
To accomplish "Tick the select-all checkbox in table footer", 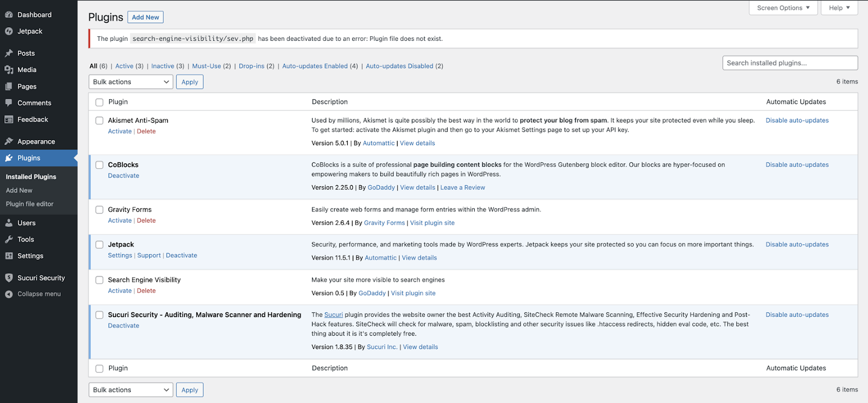I will tap(99, 369).
